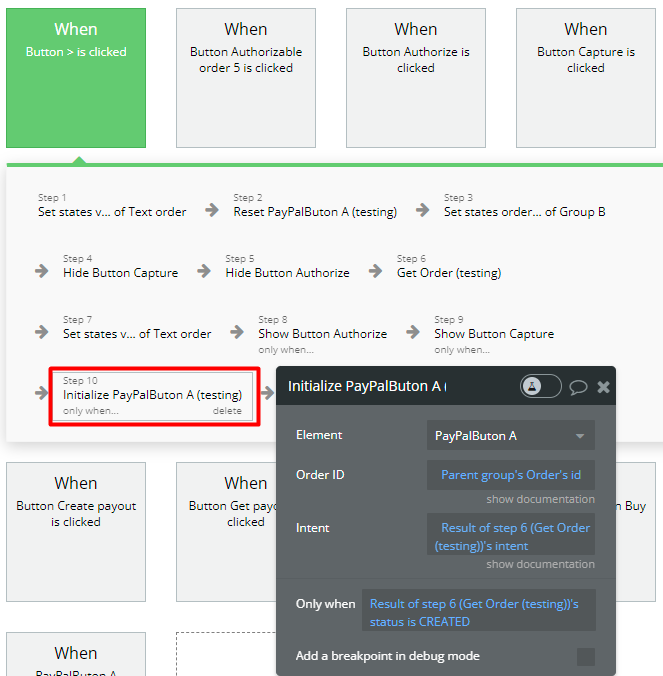Select the Button Get payout clicked event
The image size is (663, 676).
[226, 532]
